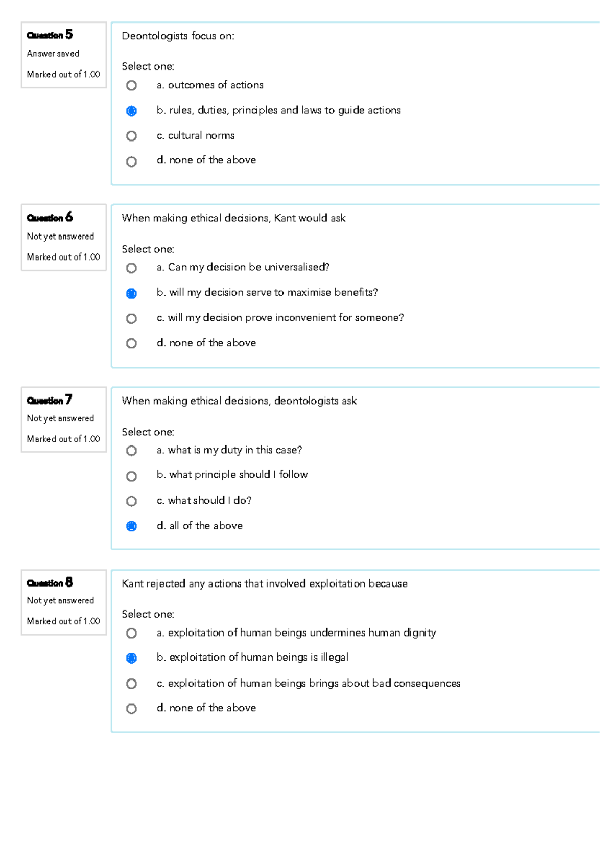Choose maximise benefits answer in Question 6
This screenshot has width=613, height=868.
[x=132, y=293]
